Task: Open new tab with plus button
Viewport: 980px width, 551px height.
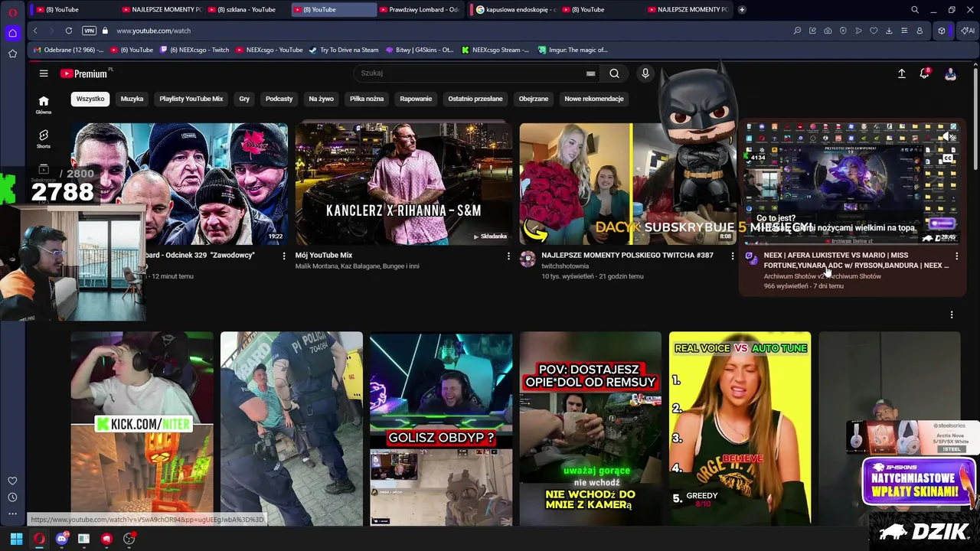Action: (x=742, y=9)
